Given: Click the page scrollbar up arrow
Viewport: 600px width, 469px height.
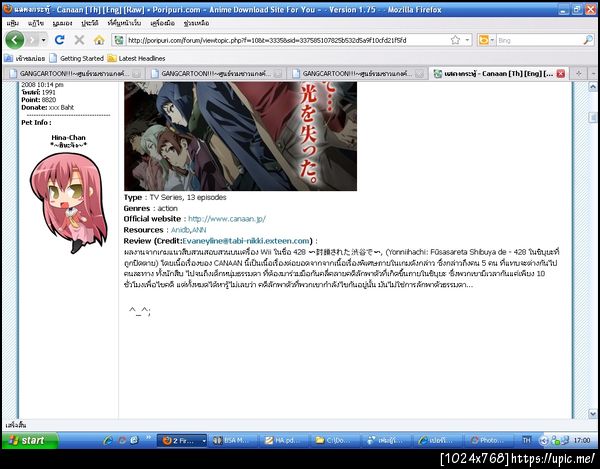Looking at the screenshot, I should pyautogui.click(x=593, y=87).
